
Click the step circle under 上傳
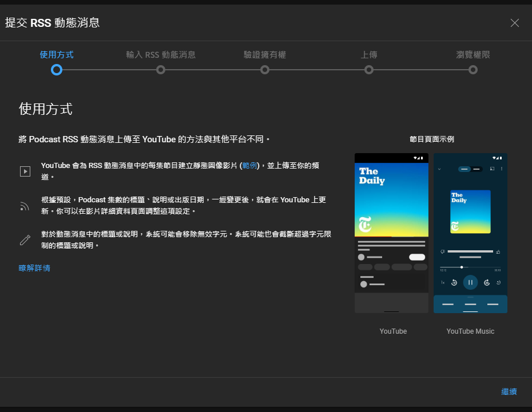click(369, 70)
